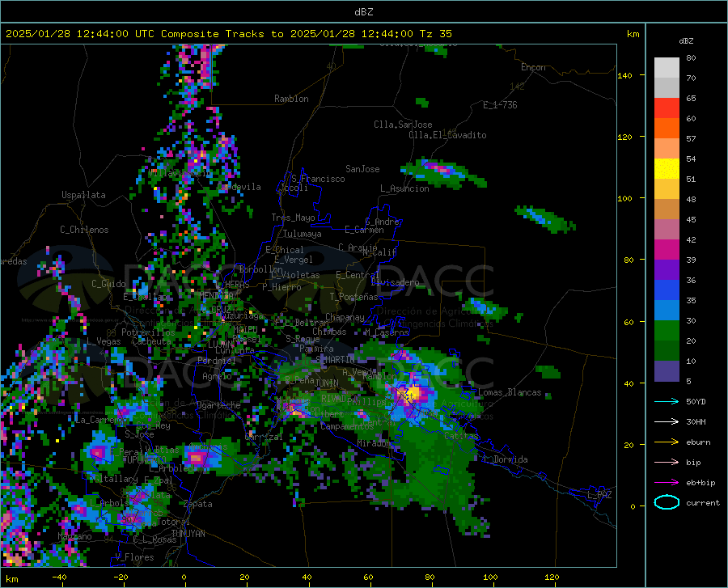This screenshot has width=728, height=588.
Task: Click the -40 km horizontal axis tick
Action: pos(59,577)
